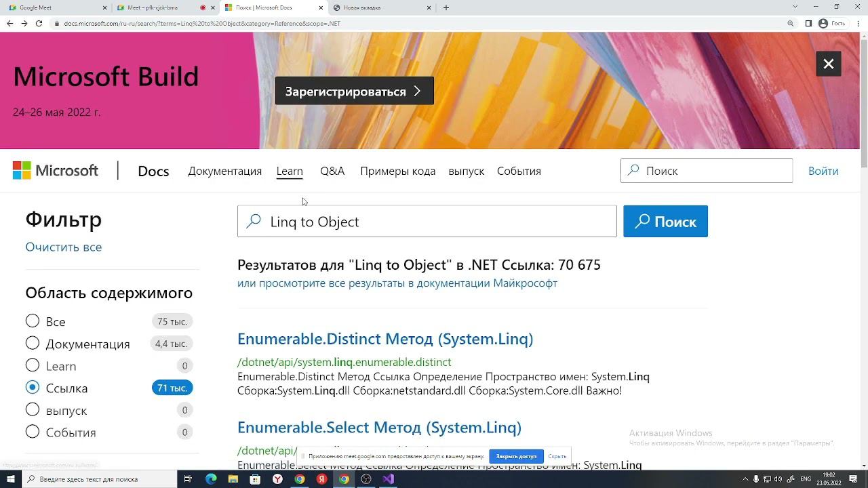Open a new browser tab
868x488 pixels.
pyautogui.click(x=446, y=7)
